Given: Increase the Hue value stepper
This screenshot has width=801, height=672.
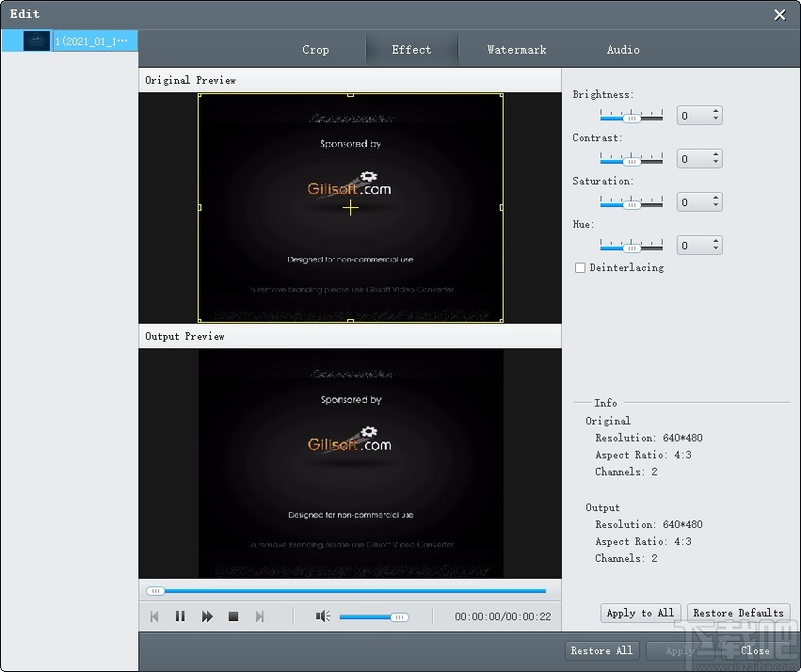Looking at the screenshot, I should coord(716,240).
